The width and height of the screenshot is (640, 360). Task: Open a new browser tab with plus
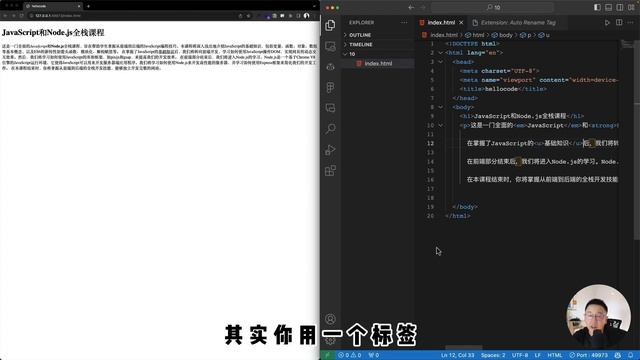[x=88, y=6]
